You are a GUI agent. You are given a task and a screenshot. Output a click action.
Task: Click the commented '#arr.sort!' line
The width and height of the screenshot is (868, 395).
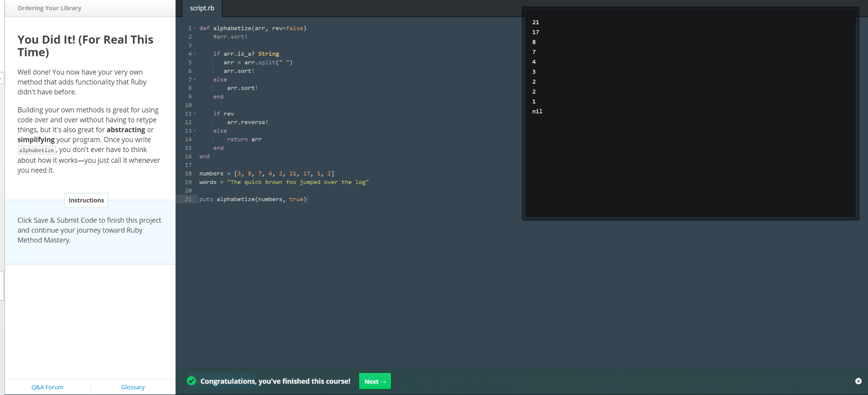(x=230, y=37)
